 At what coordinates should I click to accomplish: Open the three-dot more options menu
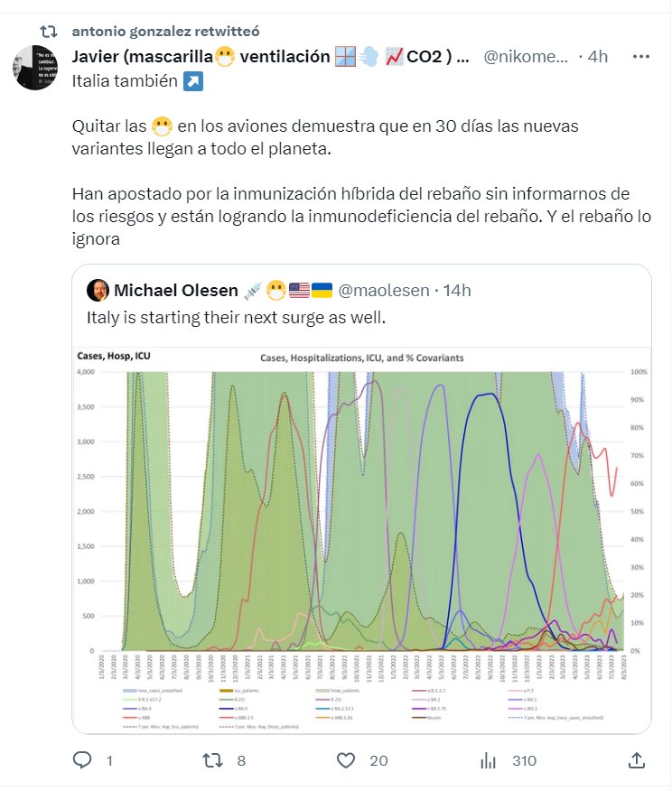tap(641, 56)
